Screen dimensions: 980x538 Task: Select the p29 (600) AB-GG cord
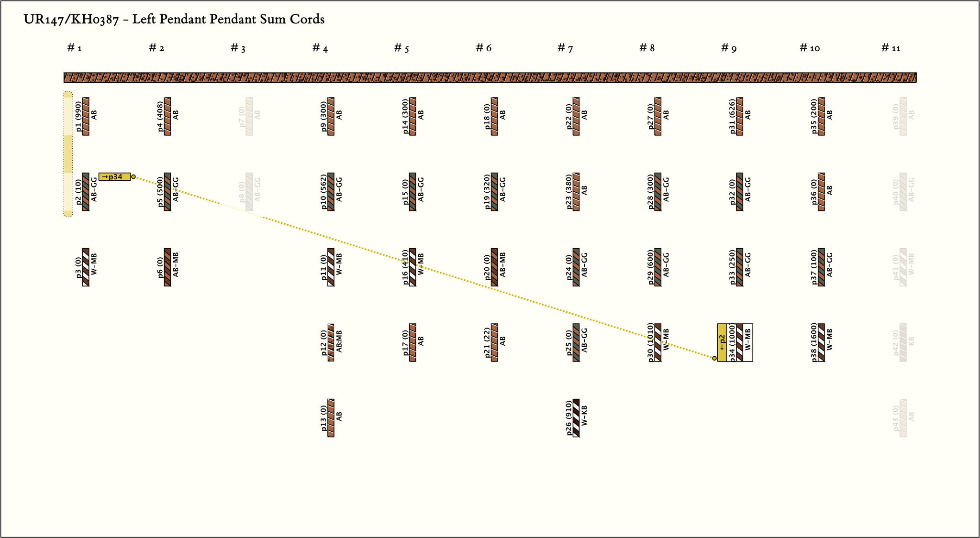658,267
